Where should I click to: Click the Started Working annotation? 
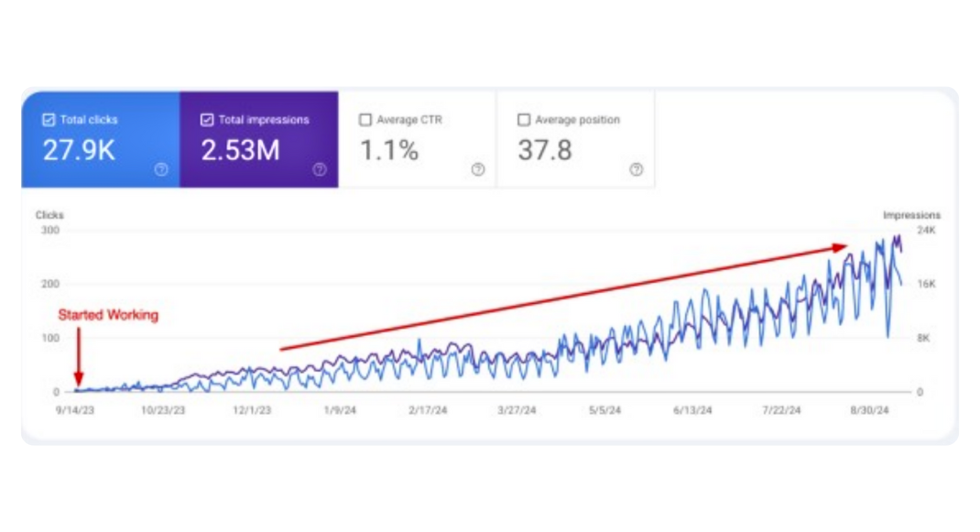[x=108, y=315]
